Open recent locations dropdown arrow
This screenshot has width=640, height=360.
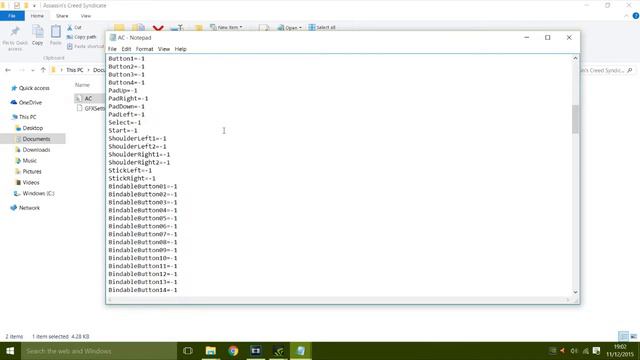[33, 70]
